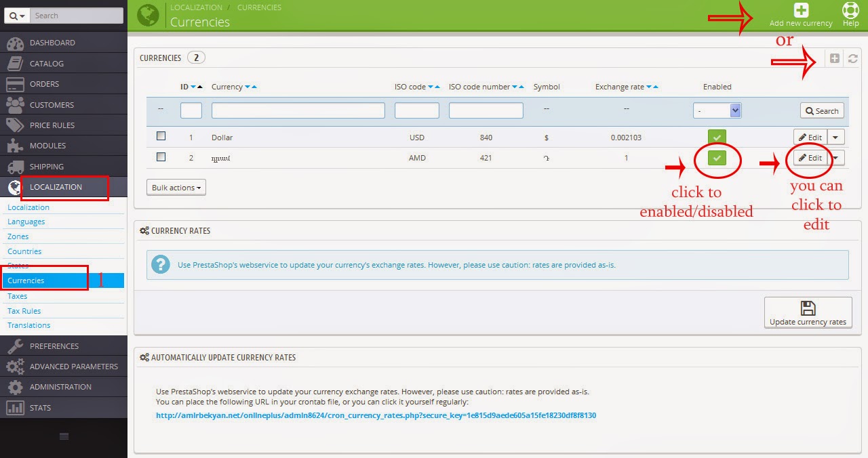Click the save disk icon for Update currency rates

pyautogui.click(x=808, y=308)
